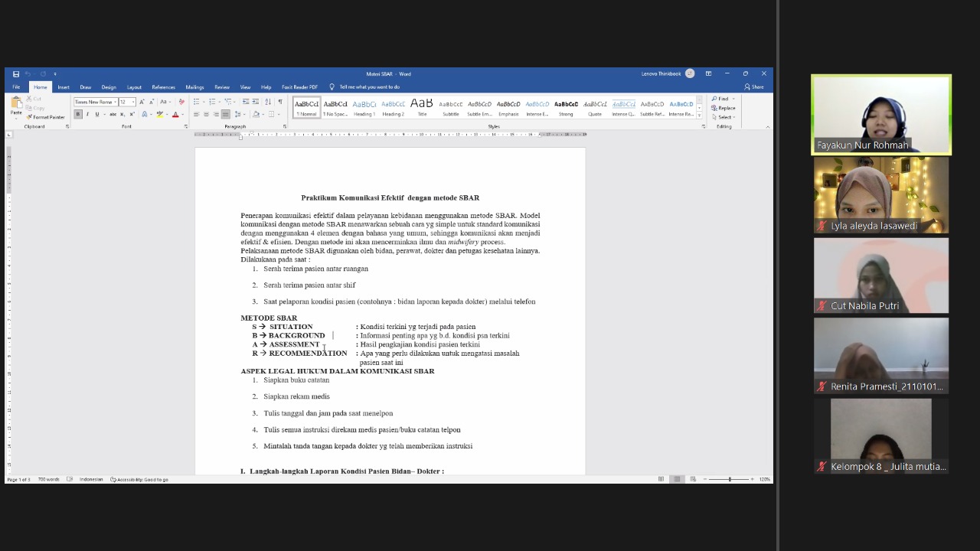This screenshot has width=980, height=551.
Task: Pick the text highlight color button
Action: pos(159,114)
